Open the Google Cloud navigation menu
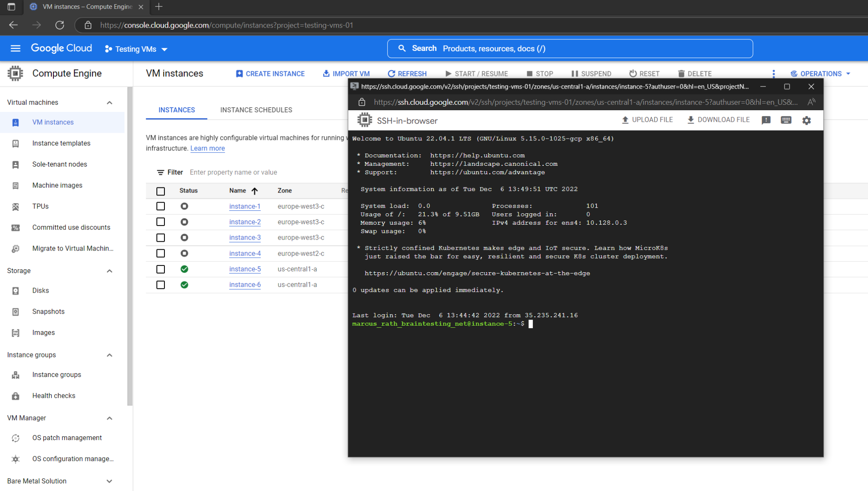This screenshot has width=868, height=491. click(x=15, y=48)
